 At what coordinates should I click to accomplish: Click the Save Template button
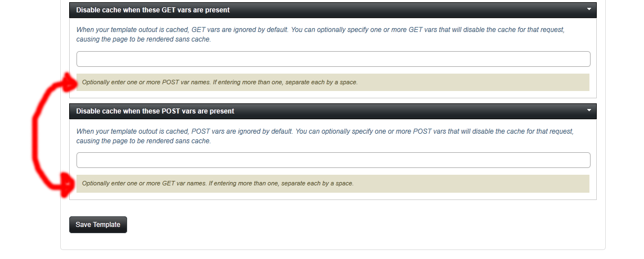(x=98, y=225)
